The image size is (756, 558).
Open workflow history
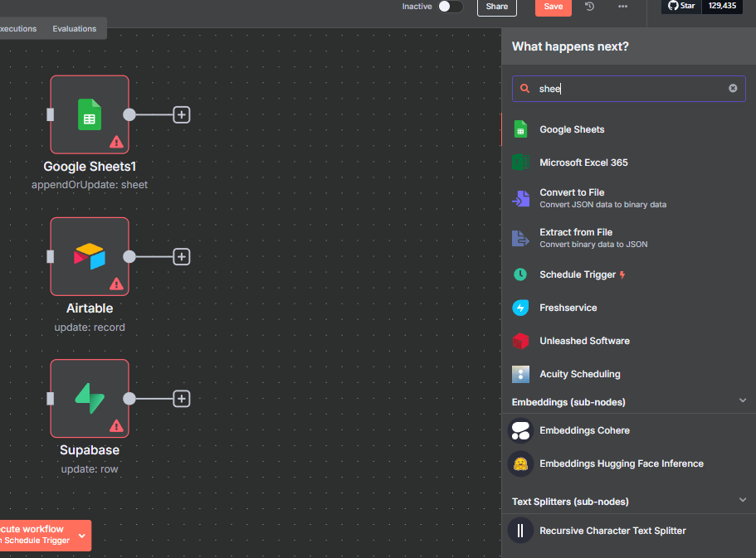tap(589, 7)
